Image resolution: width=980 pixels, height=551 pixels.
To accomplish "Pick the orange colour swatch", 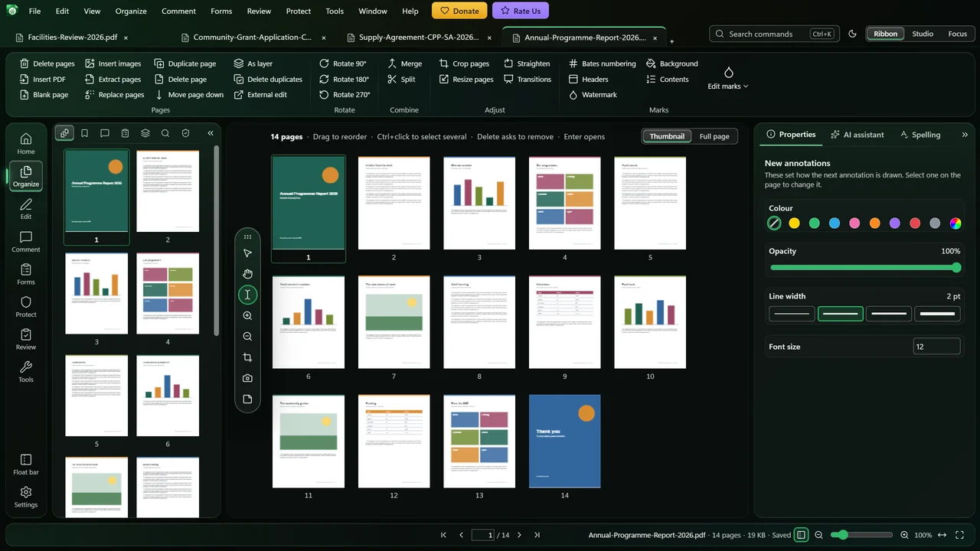I will tap(875, 223).
